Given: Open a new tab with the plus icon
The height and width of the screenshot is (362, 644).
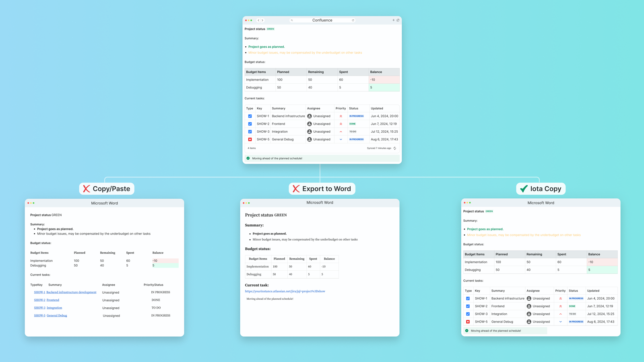Looking at the screenshot, I should 394,20.
